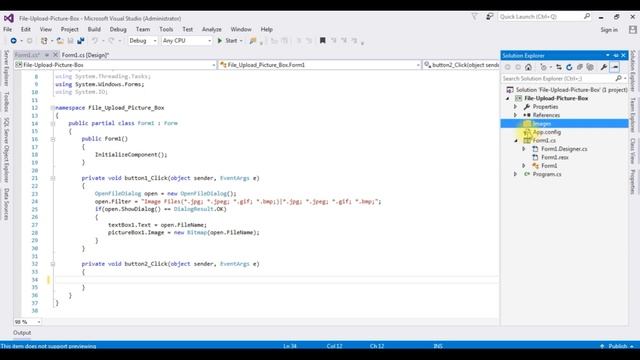Open the Toolbox side tab
Screen dimensions: 640x360
[6, 102]
